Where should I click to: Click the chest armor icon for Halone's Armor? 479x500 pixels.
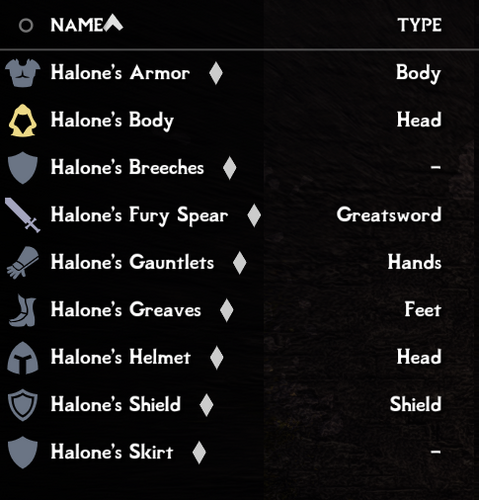tap(23, 73)
